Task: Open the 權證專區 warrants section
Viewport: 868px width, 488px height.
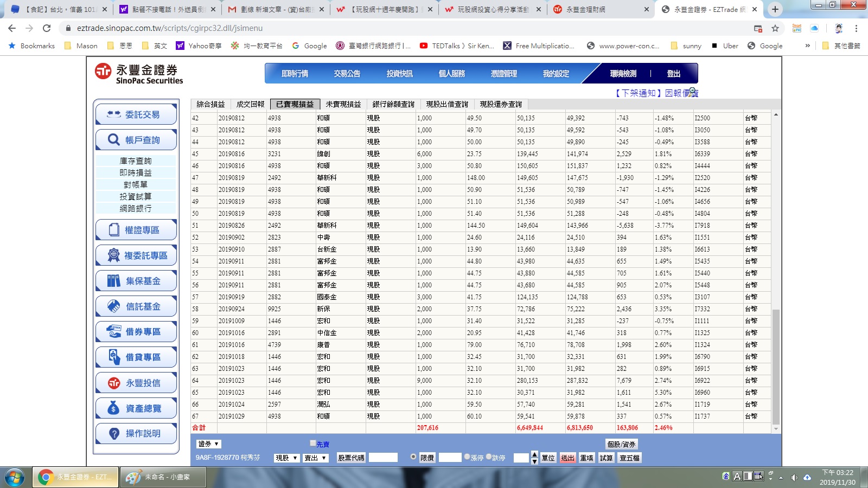Action: pos(136,230)
